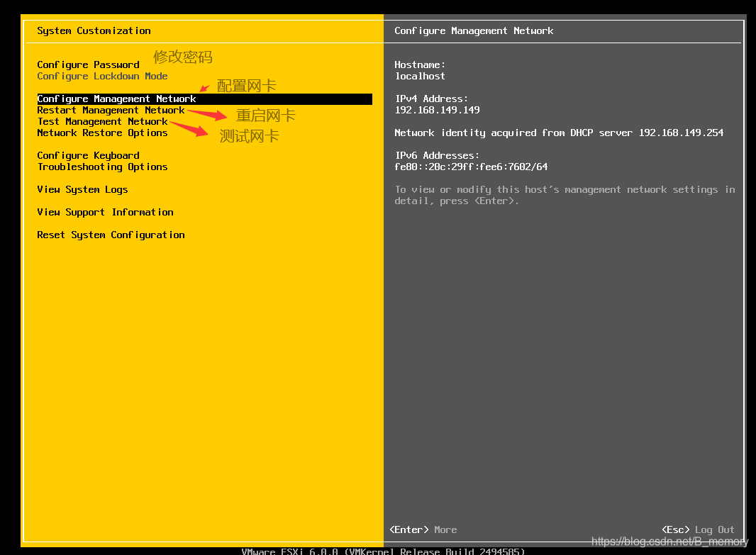Click IPv6 address fe80::20c:29ff:fee6:7602/64
The width and height of the screenshot is (756, 555).
coord(471,167)
